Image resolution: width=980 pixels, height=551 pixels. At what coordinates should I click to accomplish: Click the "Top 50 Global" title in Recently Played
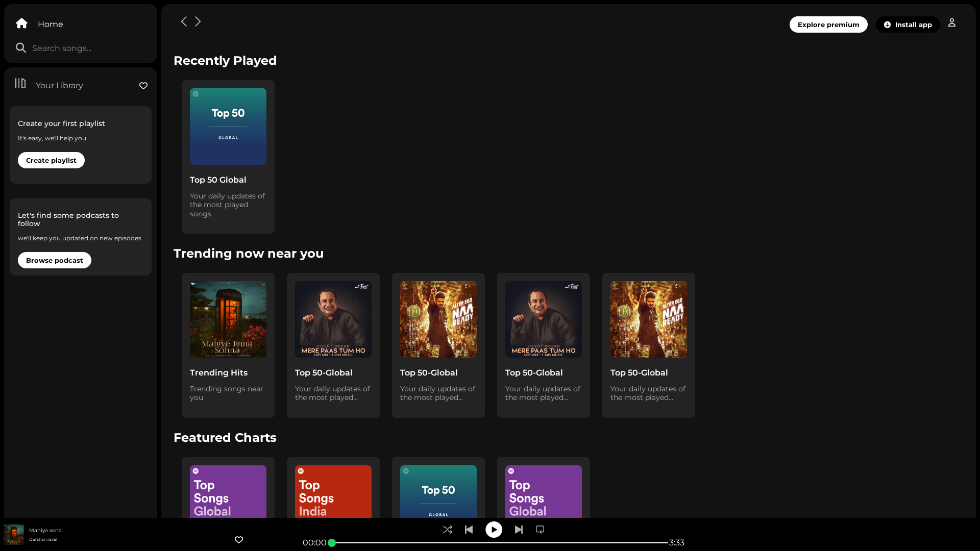point(218,180)
